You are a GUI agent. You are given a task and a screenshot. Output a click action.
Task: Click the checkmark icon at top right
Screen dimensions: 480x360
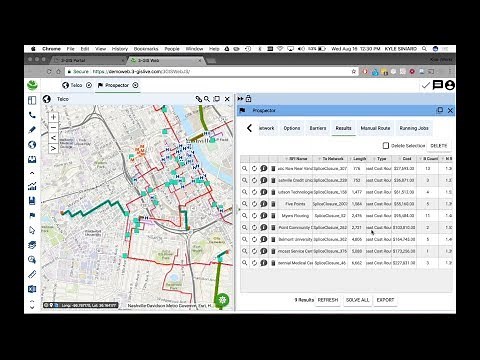coord(425,85)
